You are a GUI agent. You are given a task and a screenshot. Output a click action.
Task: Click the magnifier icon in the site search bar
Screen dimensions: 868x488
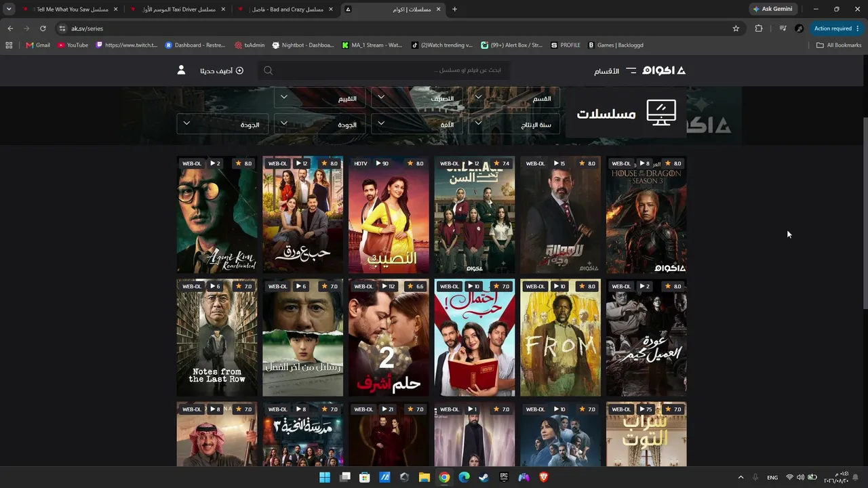pos(268,70)
